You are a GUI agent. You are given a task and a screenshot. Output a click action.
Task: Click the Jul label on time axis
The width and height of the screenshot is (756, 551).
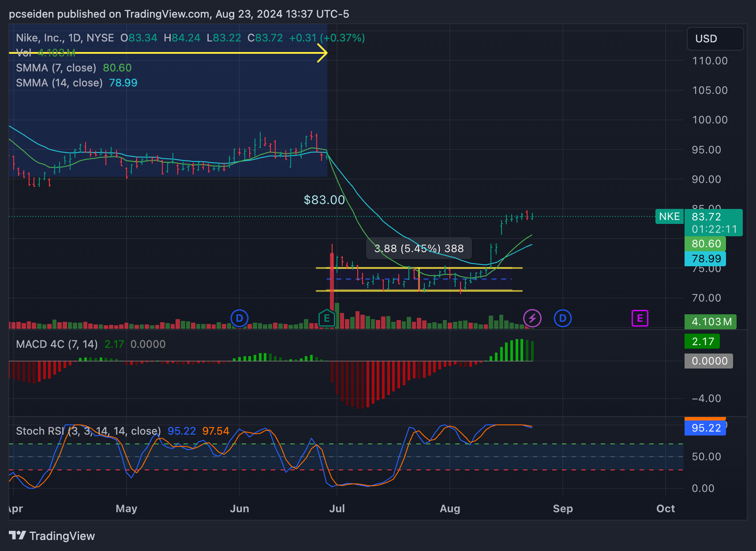click(337, 509)
